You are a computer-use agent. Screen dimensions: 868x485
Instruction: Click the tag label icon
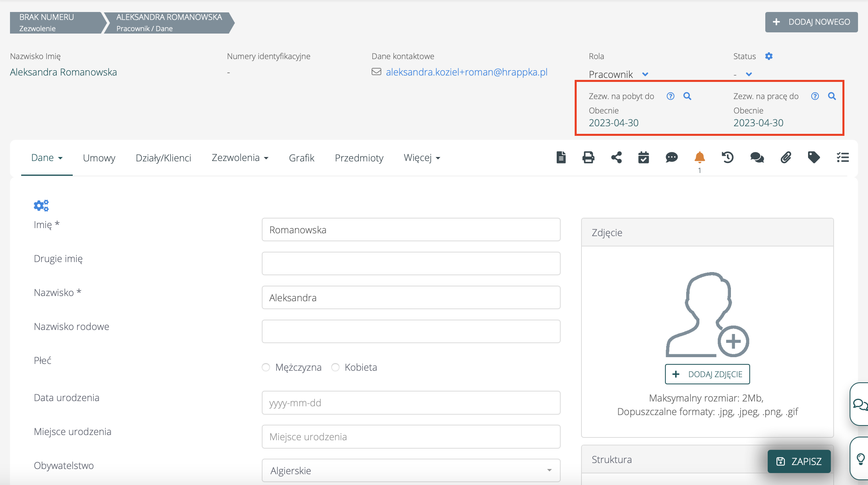[814, 157]
